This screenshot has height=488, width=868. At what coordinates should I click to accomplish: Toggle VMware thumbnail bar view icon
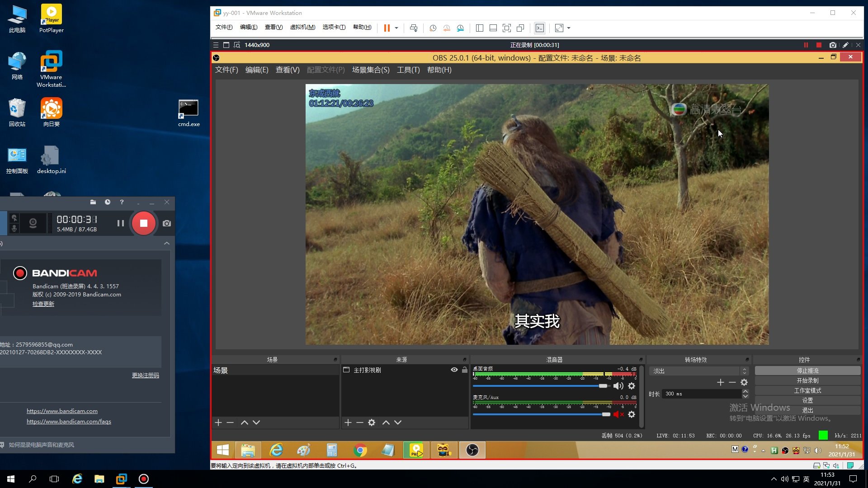[x=493, y=28]
